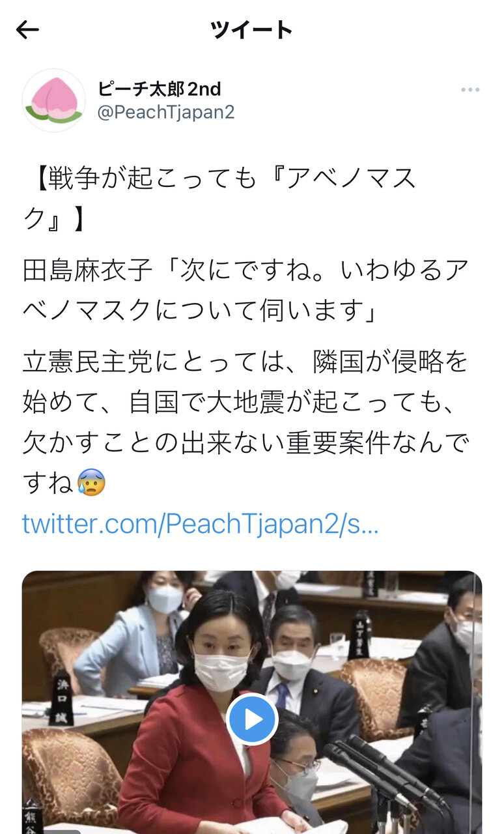
Task: Open the @PeachTjapan2 handle
Action: pyautogui.click(x=165, y=112)
